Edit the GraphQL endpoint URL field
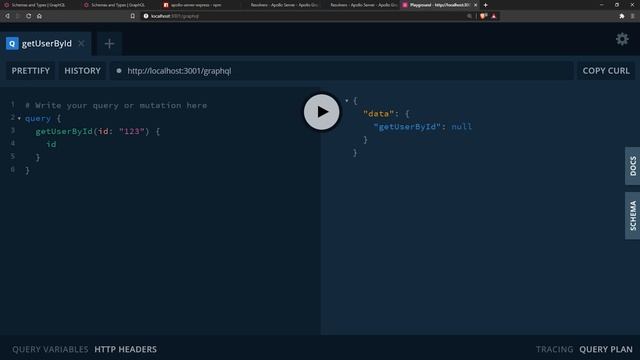 [x=342, y=71]
